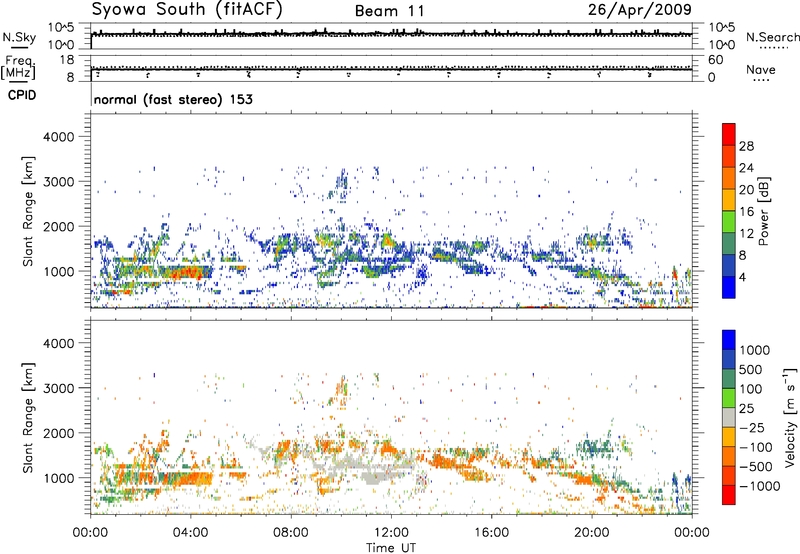Click the frequency trace in second panel
The width and height of the screenshot is (800, 554).
click(391, 69)
